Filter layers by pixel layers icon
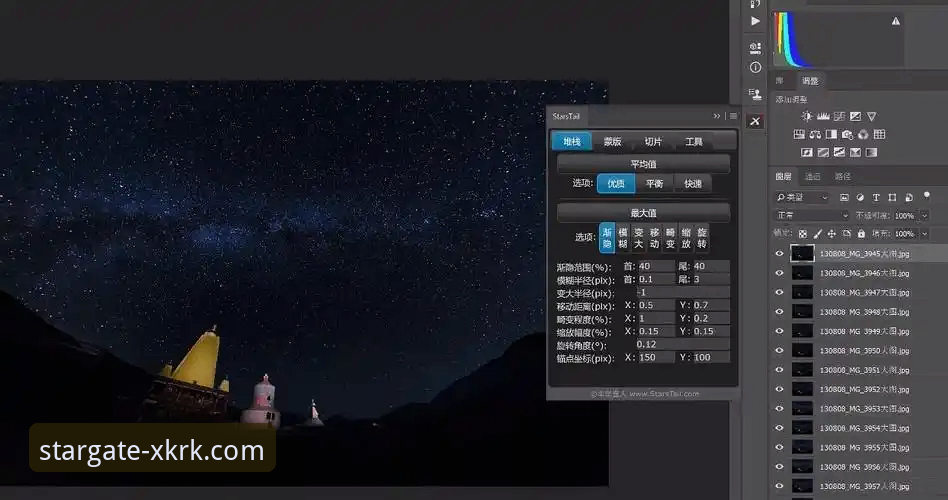Image resolution: width=948 pixels, height=500 pixels. [x=845, y=197]
